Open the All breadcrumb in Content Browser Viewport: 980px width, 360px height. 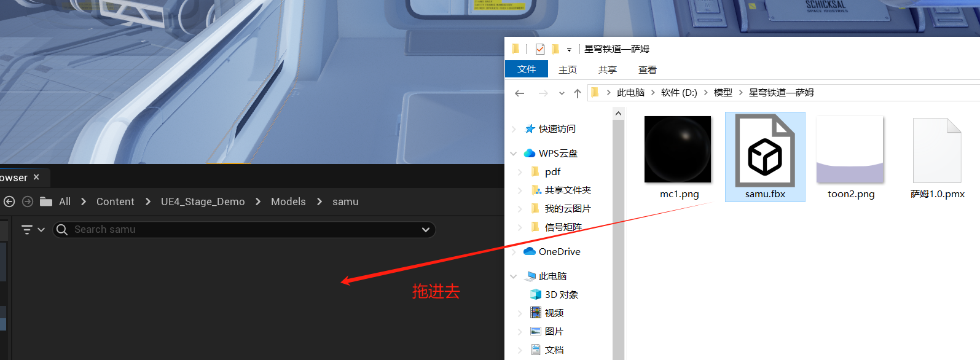click(65, 202)
